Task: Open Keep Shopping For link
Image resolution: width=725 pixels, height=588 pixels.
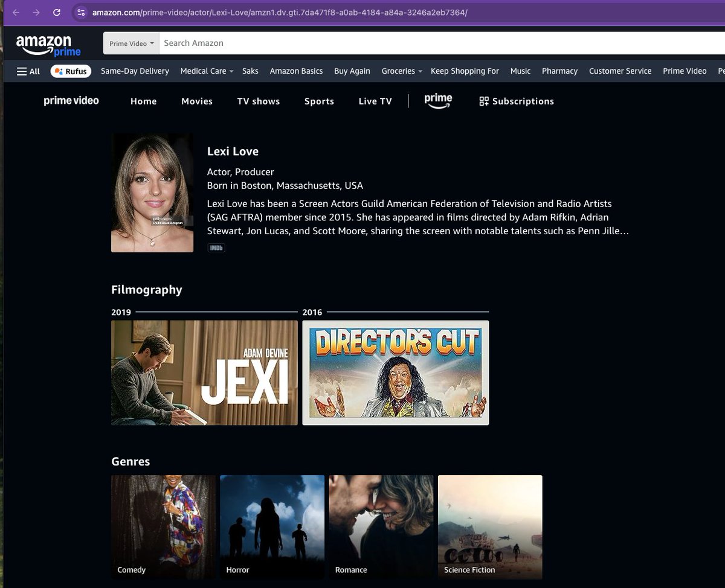Action: pos(465,71)
